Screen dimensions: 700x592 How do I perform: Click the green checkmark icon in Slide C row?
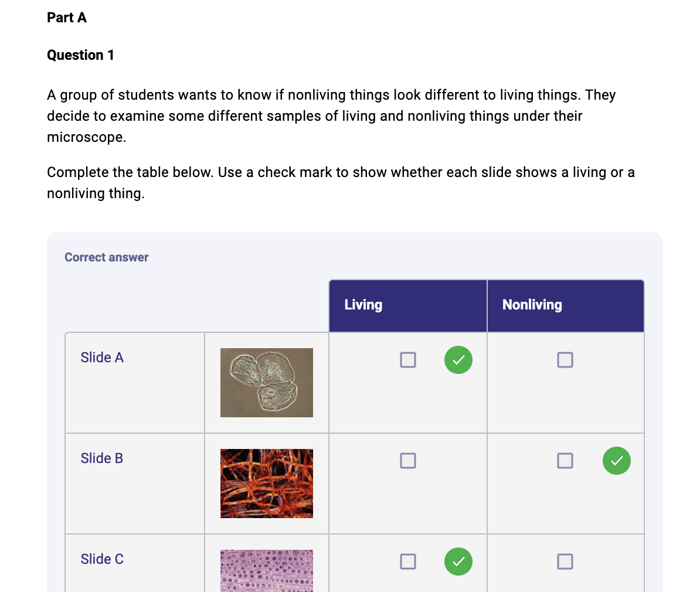(x=458, y=562)
